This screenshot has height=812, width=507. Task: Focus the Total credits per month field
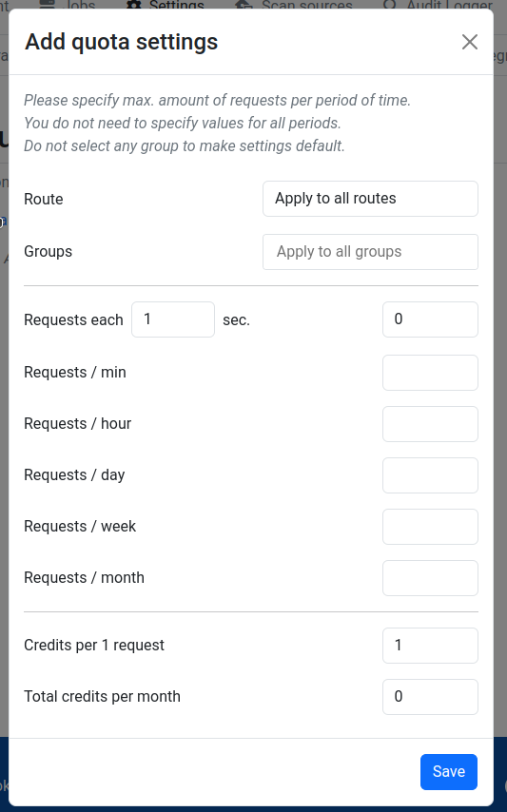tap(430, 697)
